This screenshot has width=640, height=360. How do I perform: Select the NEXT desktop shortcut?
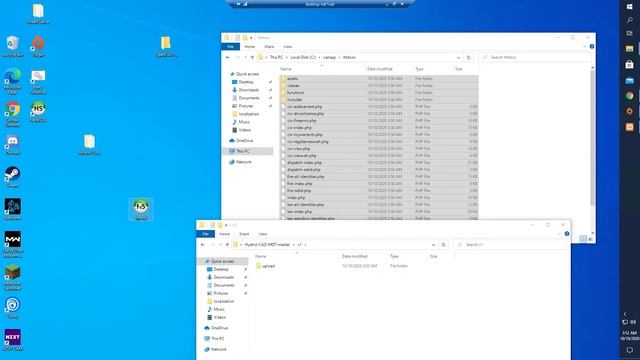(13, 340)
